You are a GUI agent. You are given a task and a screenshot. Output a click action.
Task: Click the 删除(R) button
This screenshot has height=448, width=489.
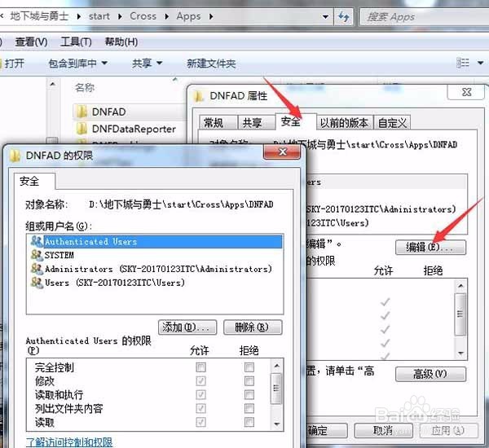pyautogui.click(x=253, y=327)
